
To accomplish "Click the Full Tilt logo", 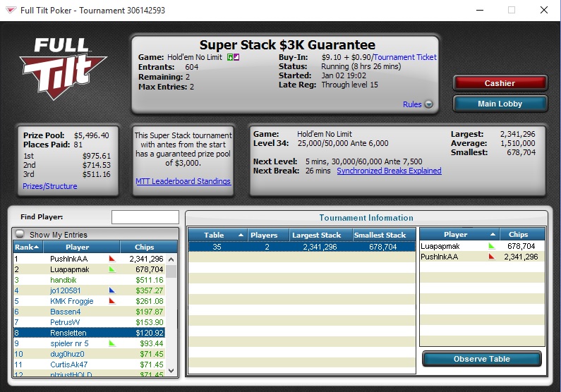I will (x=64, y=69).
